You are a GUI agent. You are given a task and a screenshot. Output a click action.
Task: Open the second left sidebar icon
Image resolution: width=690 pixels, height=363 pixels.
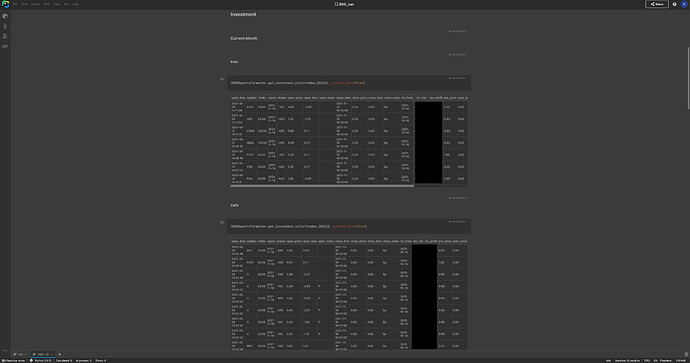coord(5,26)
